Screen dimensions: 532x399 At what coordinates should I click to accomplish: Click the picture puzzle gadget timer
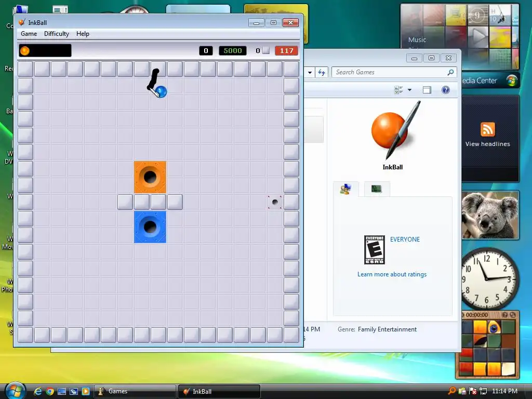coord(477,315)
